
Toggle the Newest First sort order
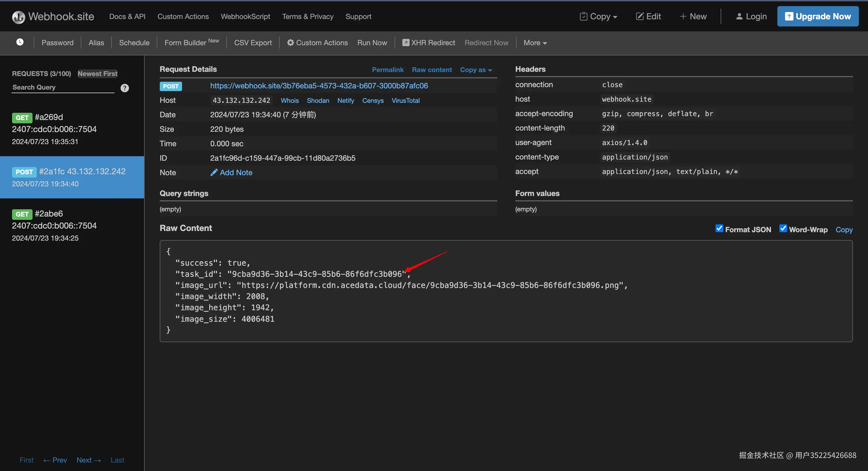97,74
